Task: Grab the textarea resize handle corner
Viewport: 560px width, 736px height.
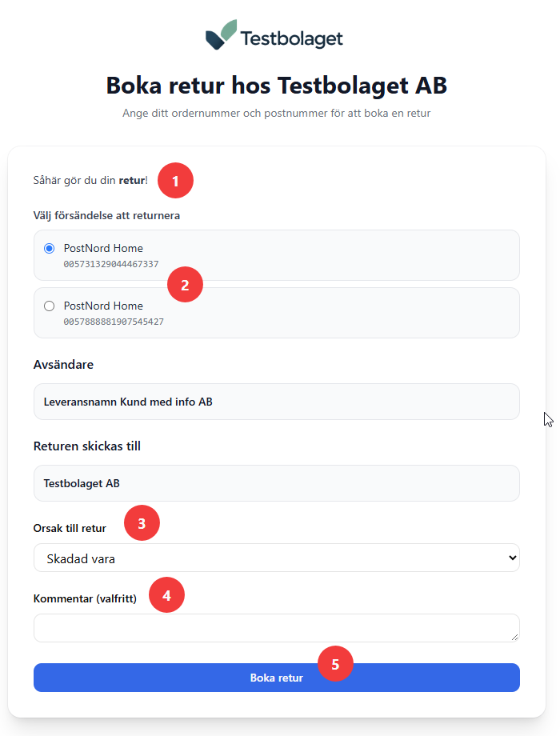Action: [514, 637]
